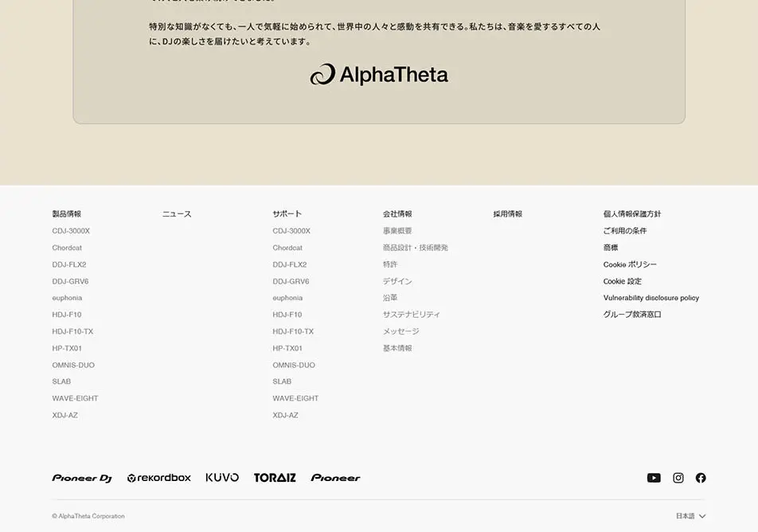
Task: Open XDJ-AZ under 製品情報
Action: click(x=64, y=415)
